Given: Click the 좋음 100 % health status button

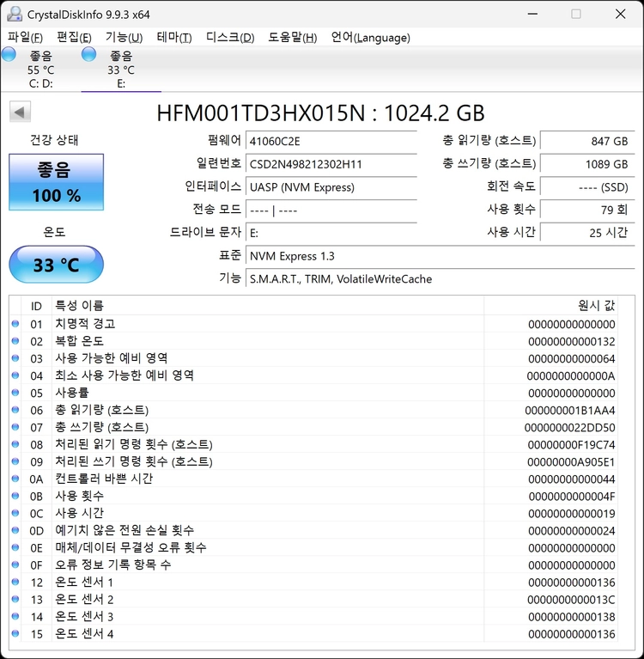Looking at the screenshot, I should tap(57, 182).
